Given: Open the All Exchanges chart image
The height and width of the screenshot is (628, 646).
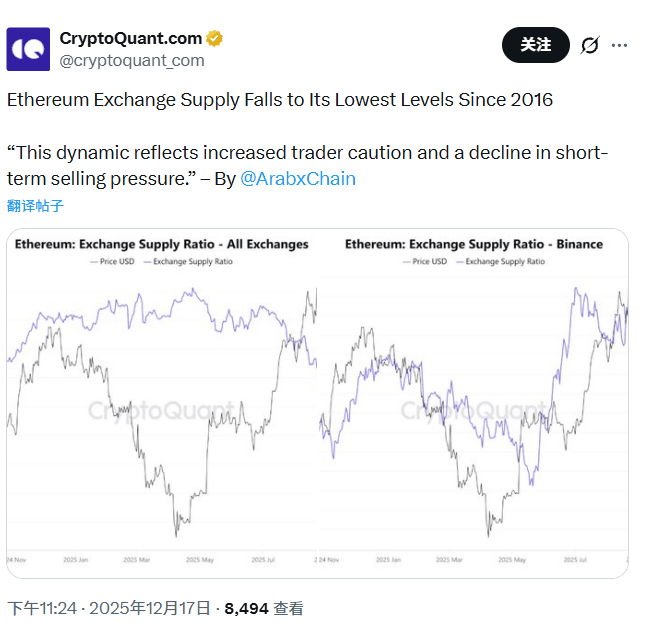Looking at the screenshot, I should pyautogui.click(x=162, y=400).
